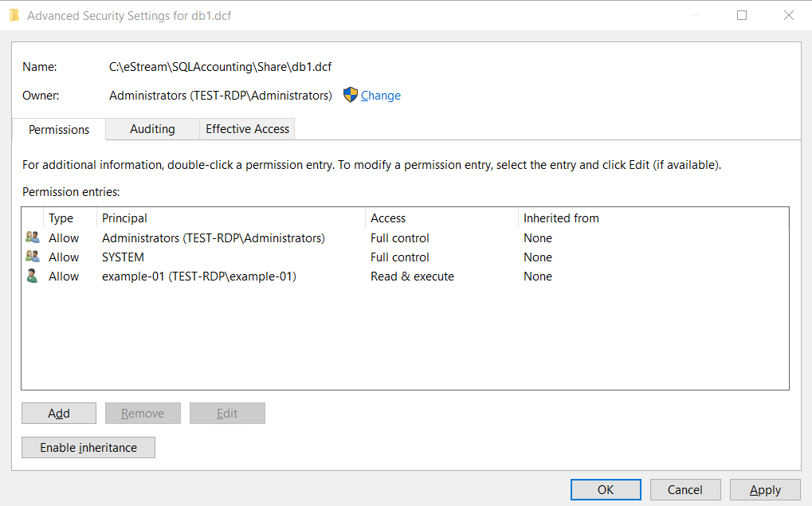Image resolution: width=812 pixels, height=506 pixels.
Task: Select the Read & execute access cell
Action: coord(412,277)
